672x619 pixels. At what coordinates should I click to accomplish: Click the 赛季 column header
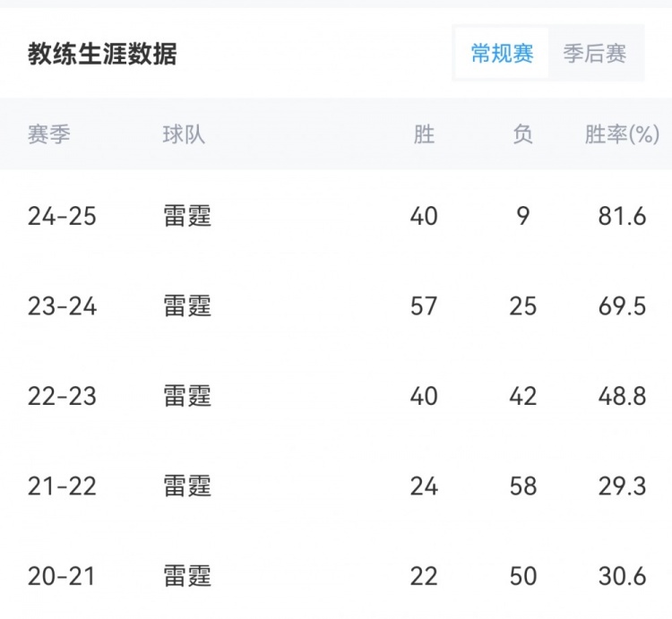pos(49,134)
